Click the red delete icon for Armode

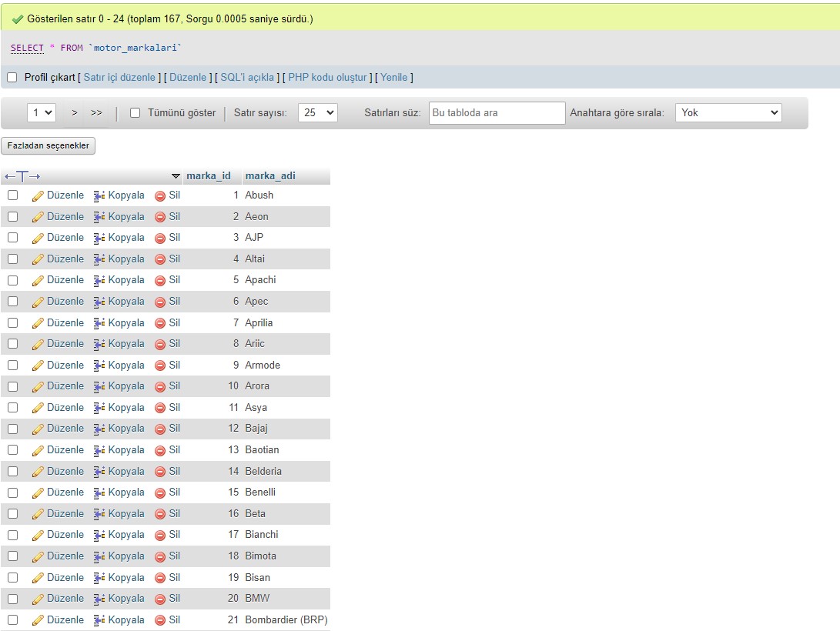tap(159, 366)
